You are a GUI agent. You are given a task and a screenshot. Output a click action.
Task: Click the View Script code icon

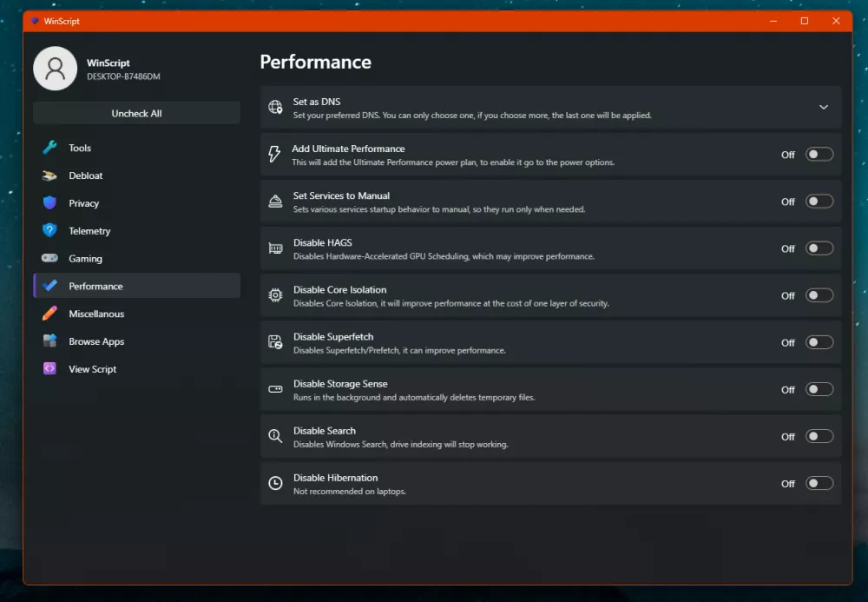coord(50,369)
